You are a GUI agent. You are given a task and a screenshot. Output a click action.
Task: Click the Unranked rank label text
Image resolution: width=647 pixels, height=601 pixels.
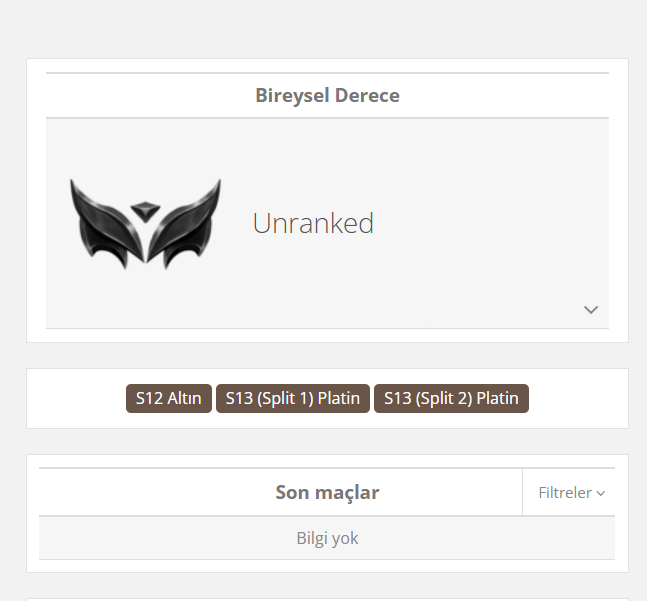(313, 223)
